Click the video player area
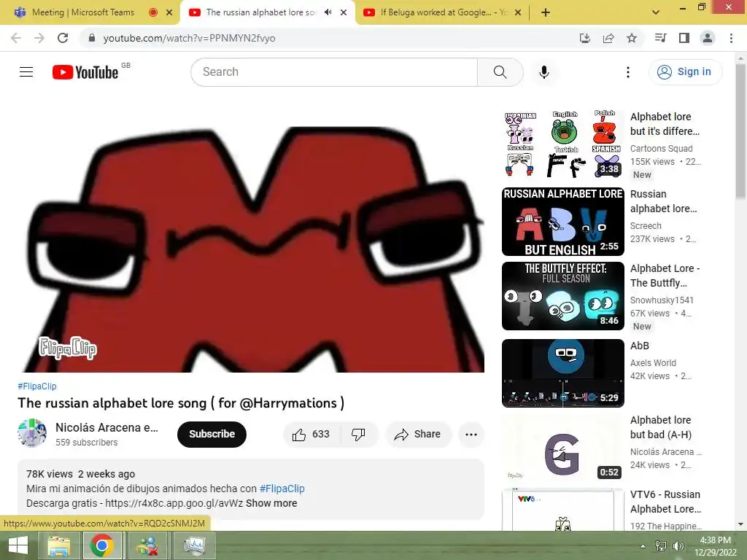Screen dimensions: 747x560 tap(251, 241)
